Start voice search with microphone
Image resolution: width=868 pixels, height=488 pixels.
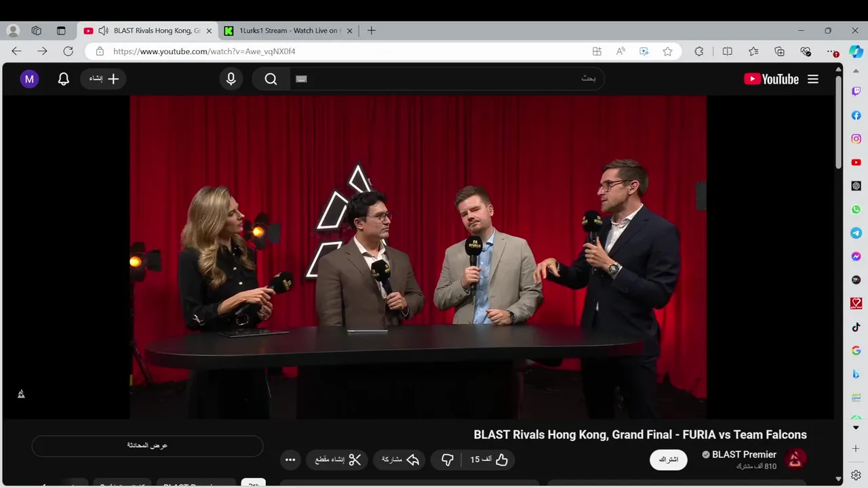coord(231,79)
